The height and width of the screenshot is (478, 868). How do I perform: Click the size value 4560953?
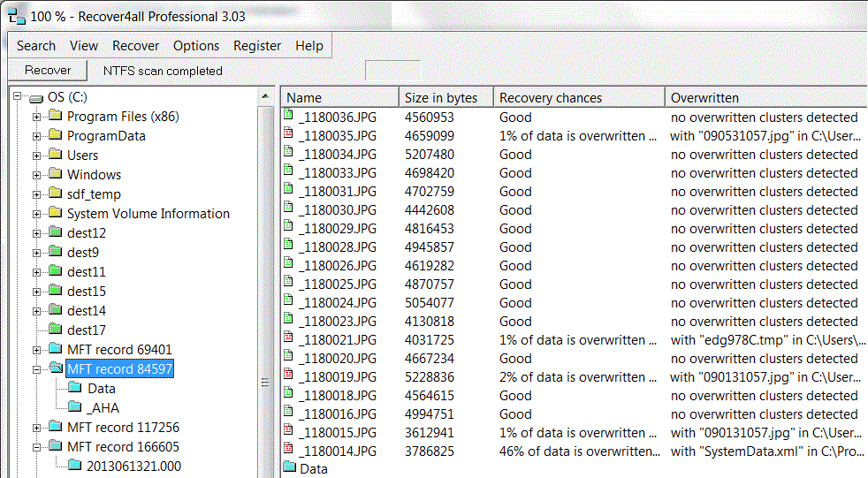(429, 118)
